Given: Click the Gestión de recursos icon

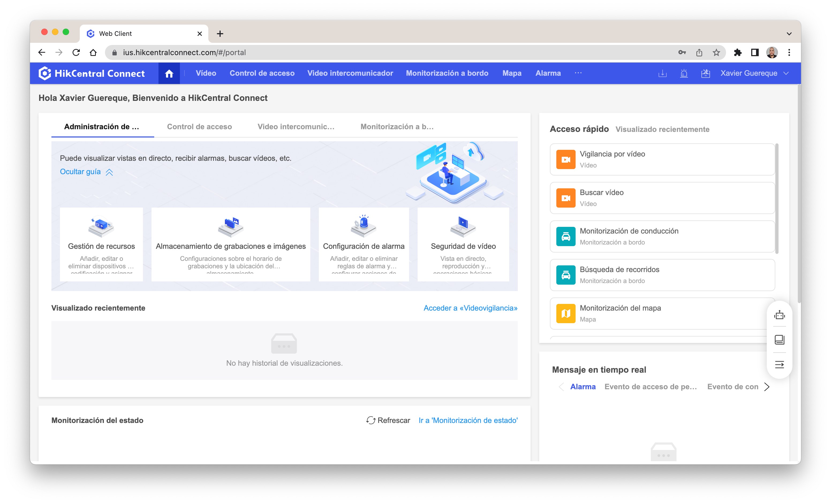Looking at the screenshot, I should point(101,226).
